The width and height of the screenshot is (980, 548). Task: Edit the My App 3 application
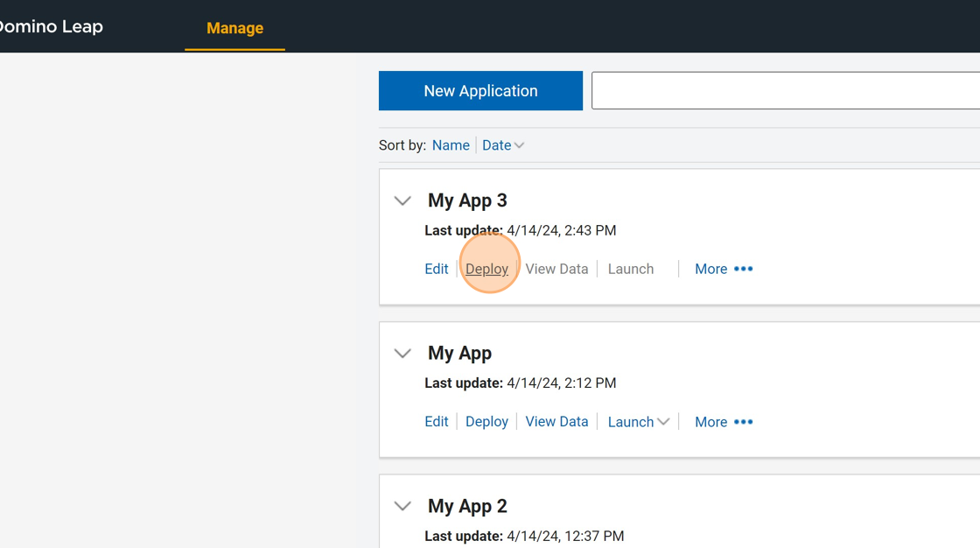click(x=437, y=269)
